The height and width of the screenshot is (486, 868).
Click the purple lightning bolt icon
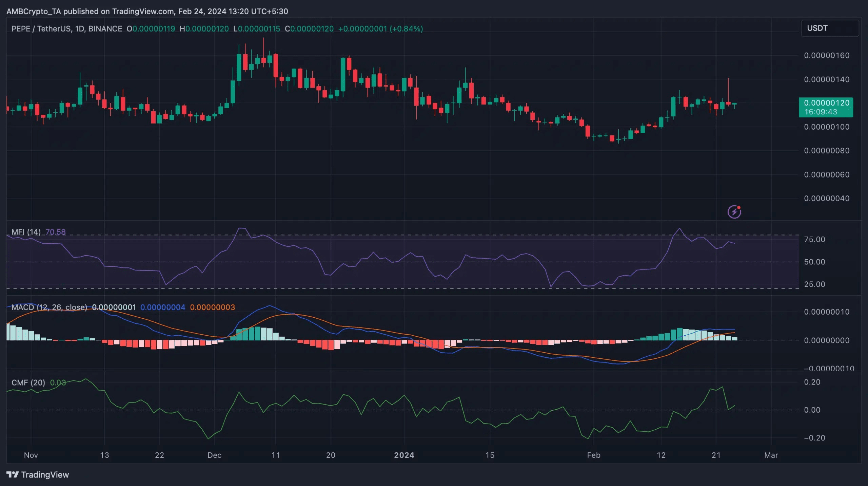[734, 212]
